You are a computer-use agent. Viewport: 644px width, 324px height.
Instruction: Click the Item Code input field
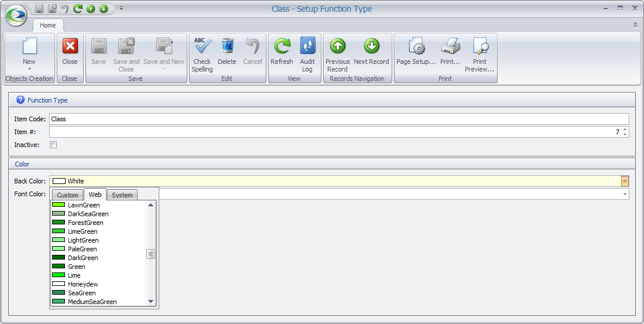(339, 119)
